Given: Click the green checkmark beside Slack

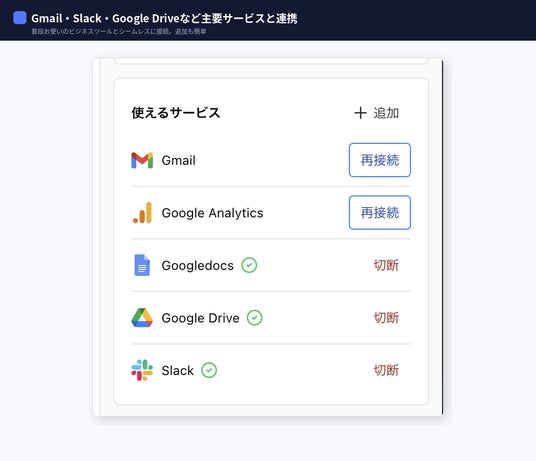Looking at the screenshot, I should [x=209, y=370].
